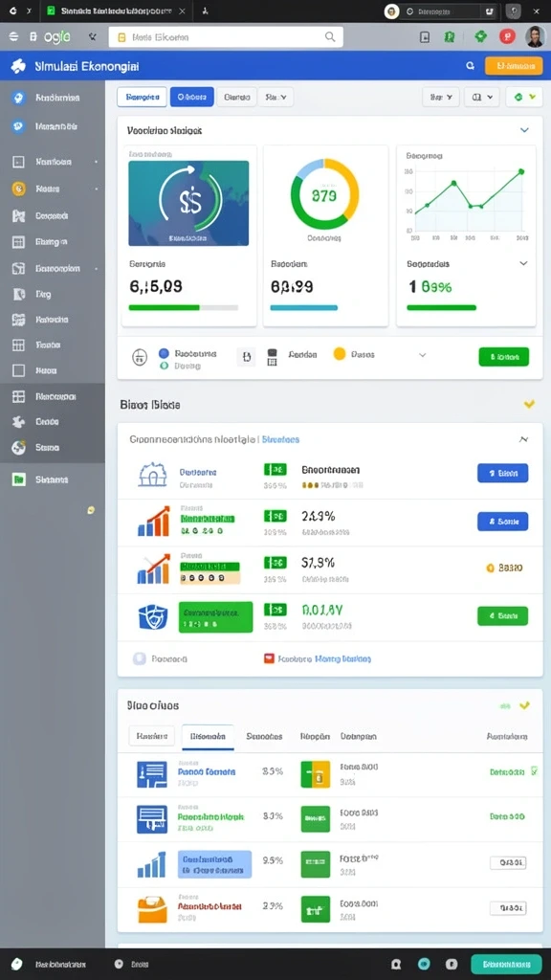Viewport: 551px width, 980px height.
Task: Click the green progress bar under 6,15,09
Action: pos(164,307)
